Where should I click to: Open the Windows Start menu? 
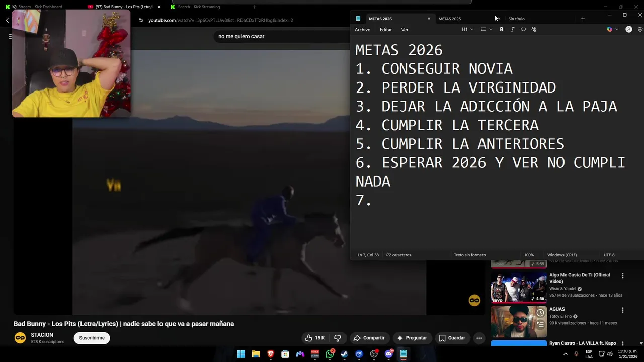click(241, 354)
